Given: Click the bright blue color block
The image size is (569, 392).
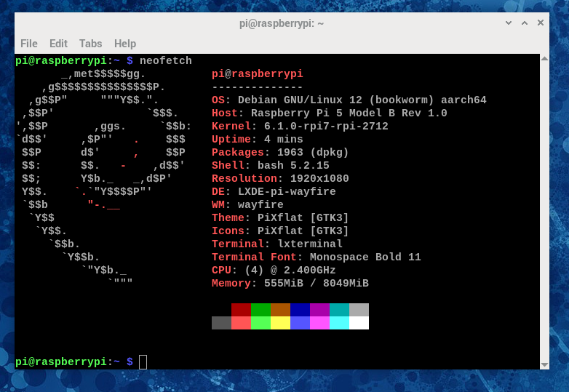Looking at the screenshot, I should pos(300,323).
